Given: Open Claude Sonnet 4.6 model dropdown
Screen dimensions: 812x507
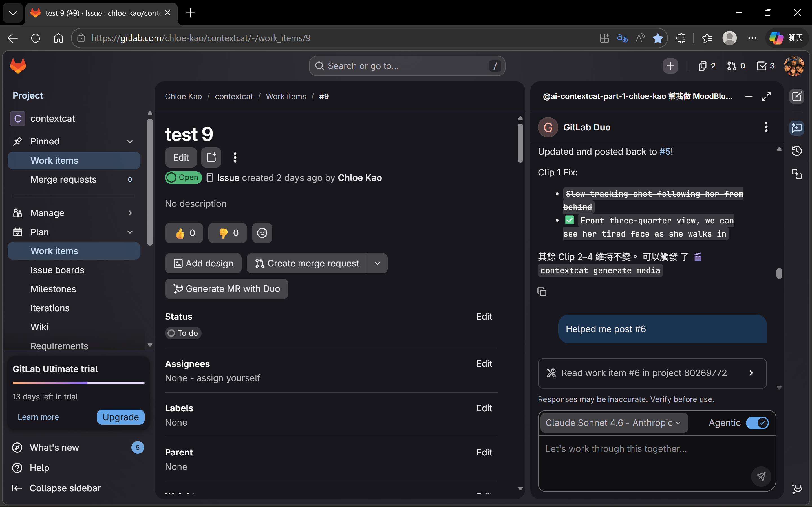Looking at the screenshot, I should [613, 423].
